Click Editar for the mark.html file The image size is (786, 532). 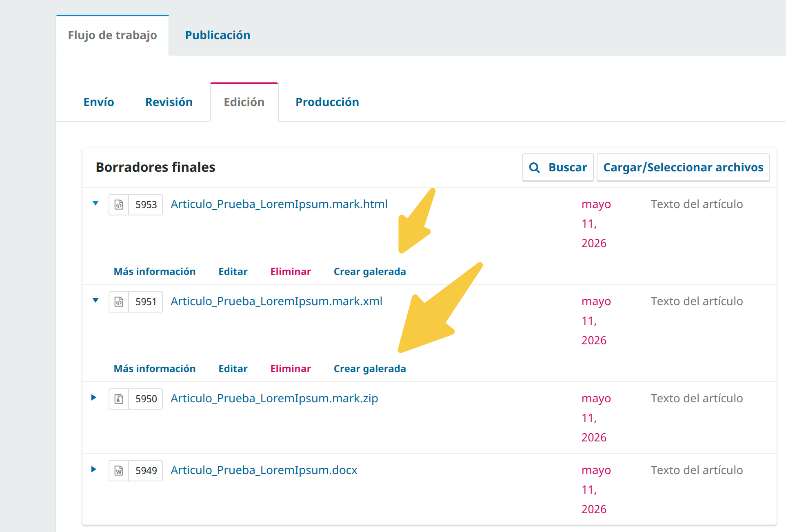233,272
